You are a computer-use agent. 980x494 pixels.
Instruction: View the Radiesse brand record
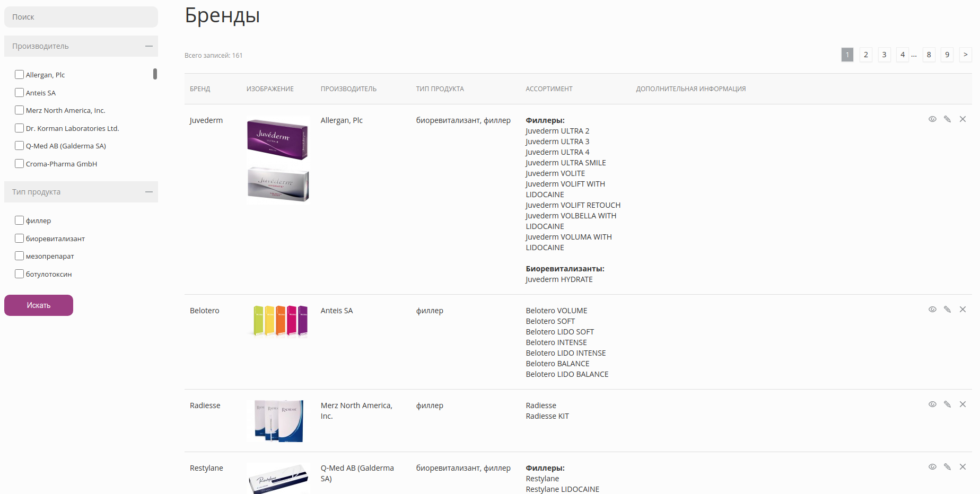[x=932, y=404]
